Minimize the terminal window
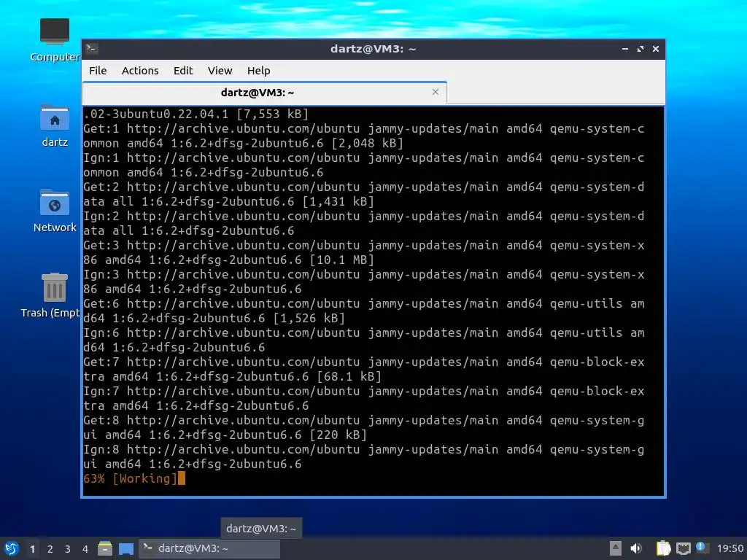The image size is (747, 560). point(624,49)
